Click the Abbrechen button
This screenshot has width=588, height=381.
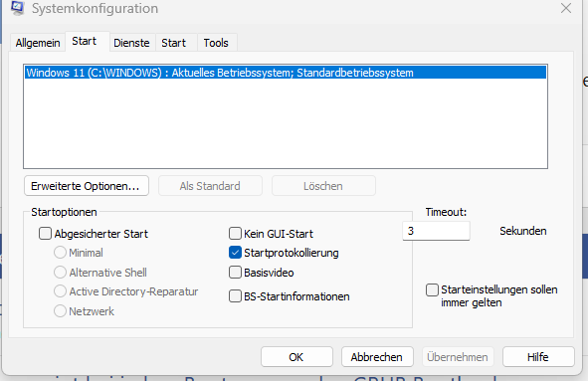coord(377,357)
